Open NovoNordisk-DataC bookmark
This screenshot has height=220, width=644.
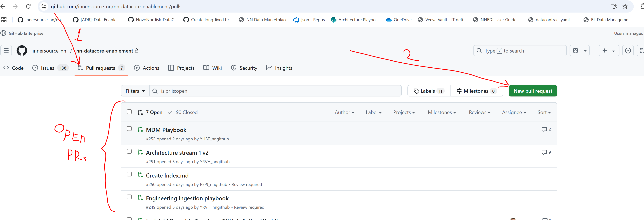click(152, 20)
